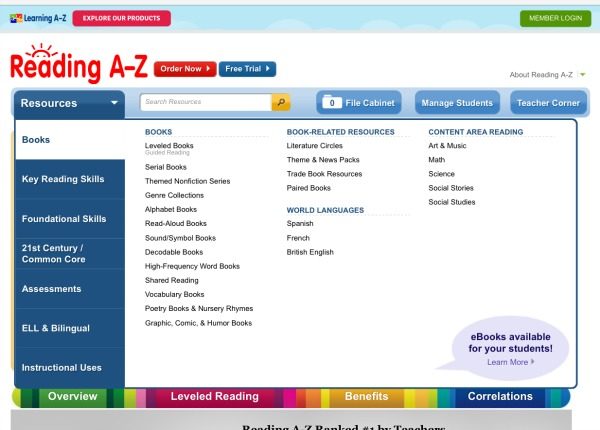Open Theme & News Packs
This screenshot has height=430, width=600.
click(x=323, y=160)
